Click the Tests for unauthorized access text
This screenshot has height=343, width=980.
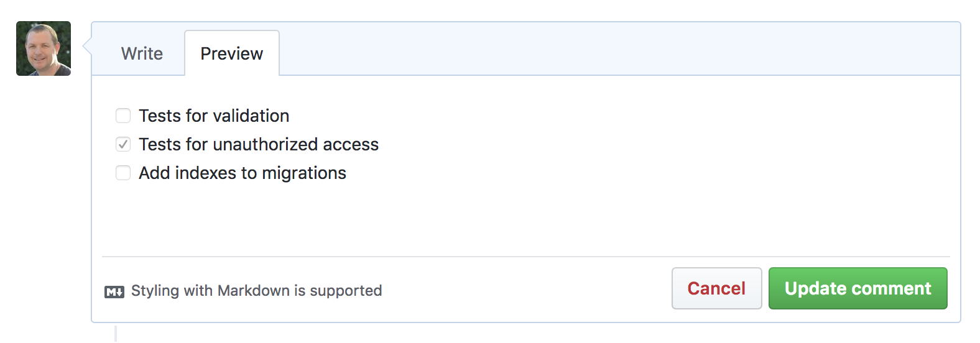tap(259, 144)
